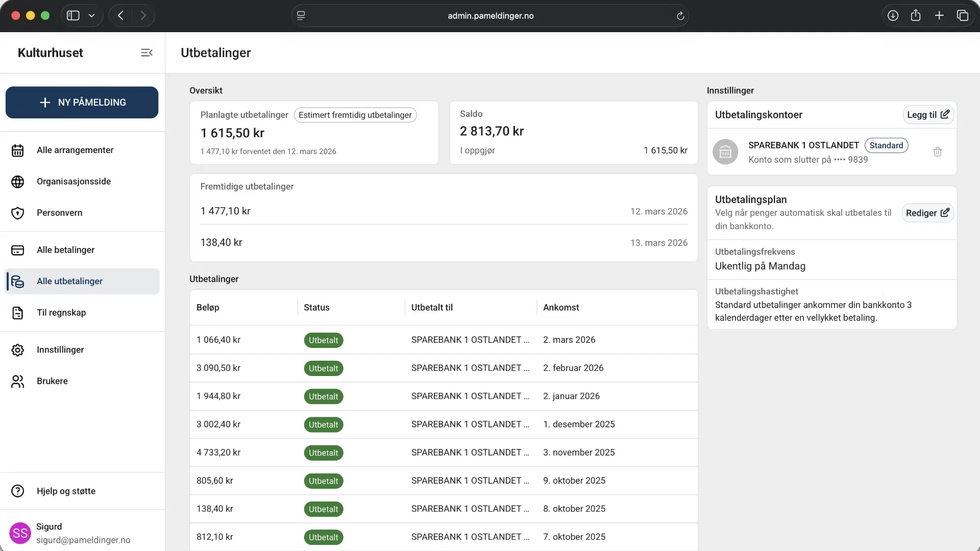Click the gear icon for Innstillinger
This screenshot has width=980, height=551.
tap(18, 350)
